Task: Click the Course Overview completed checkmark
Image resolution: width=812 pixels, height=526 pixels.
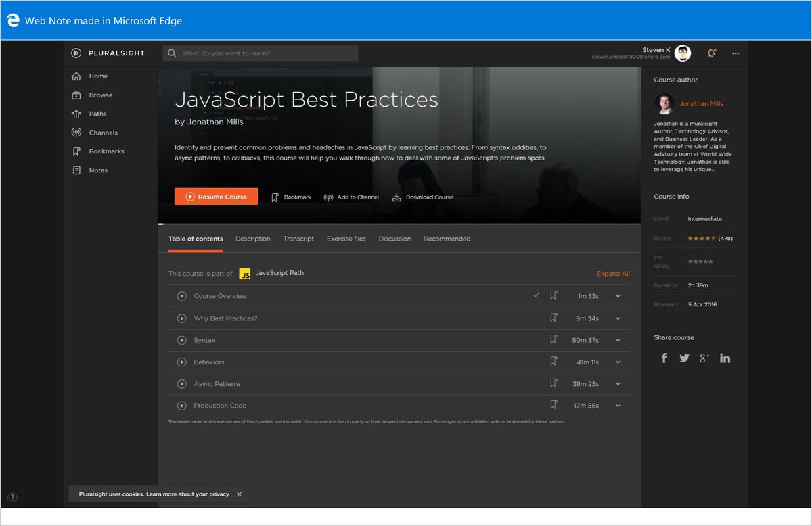Action: [537, 295]
